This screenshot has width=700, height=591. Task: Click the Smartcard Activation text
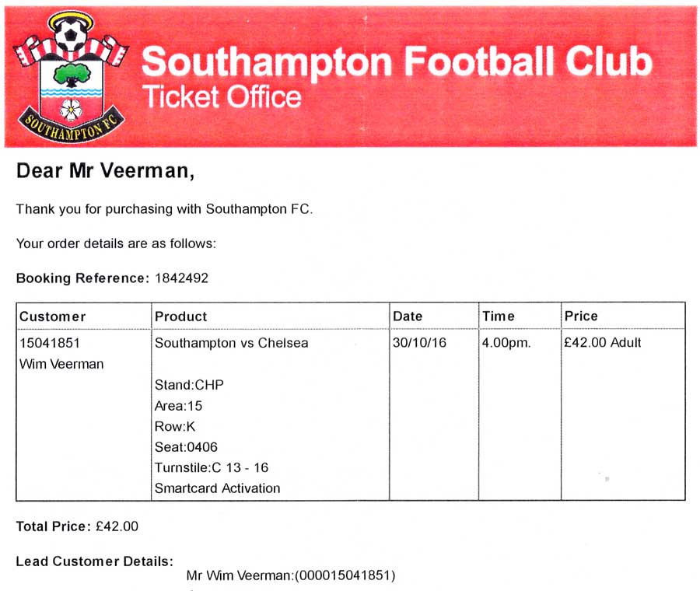click(x=218, y=488)
